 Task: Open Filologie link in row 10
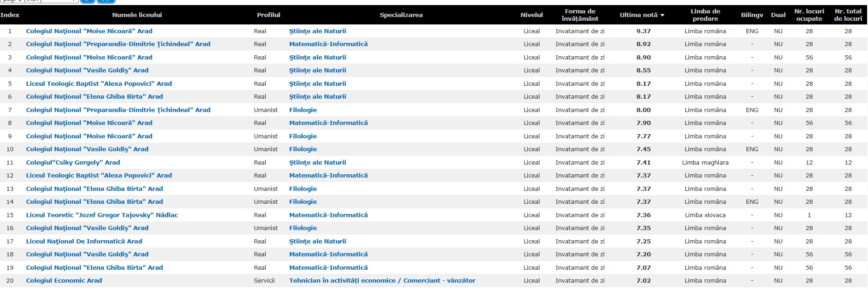click(x=303, y=149)
